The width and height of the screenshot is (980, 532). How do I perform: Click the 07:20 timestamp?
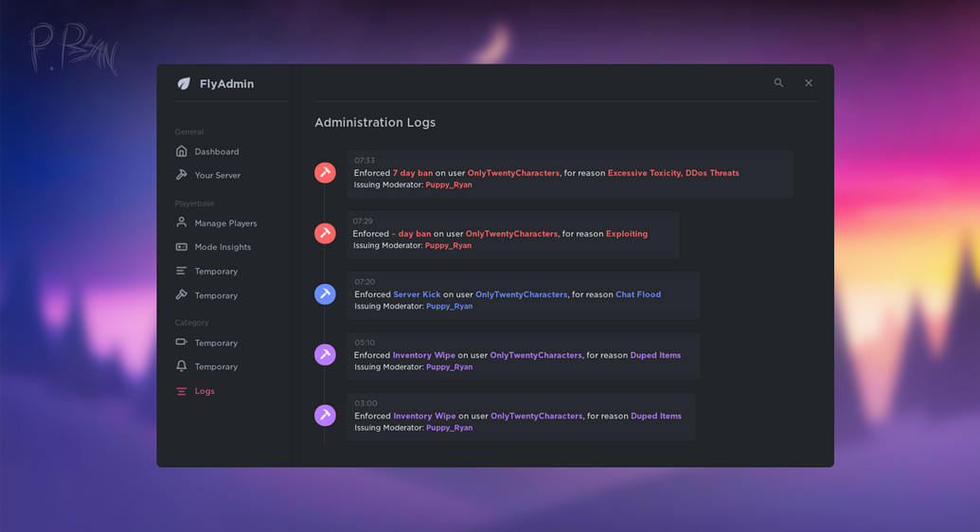point(365,282)
